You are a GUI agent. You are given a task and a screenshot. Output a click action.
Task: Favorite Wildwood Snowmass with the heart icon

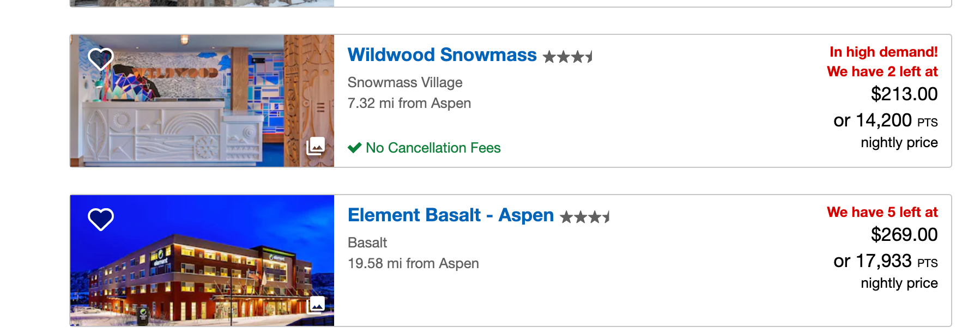tap(101, 59)
